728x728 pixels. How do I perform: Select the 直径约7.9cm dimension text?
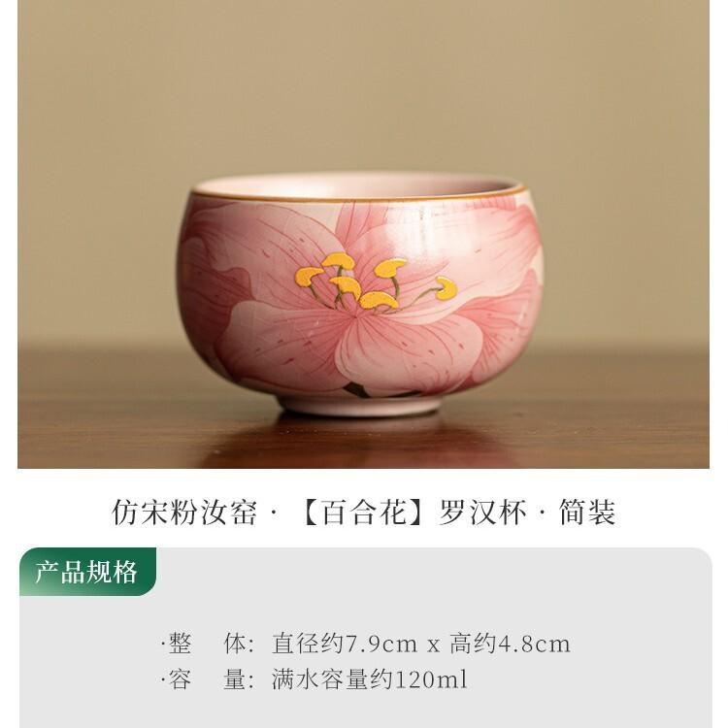[345, 644]
